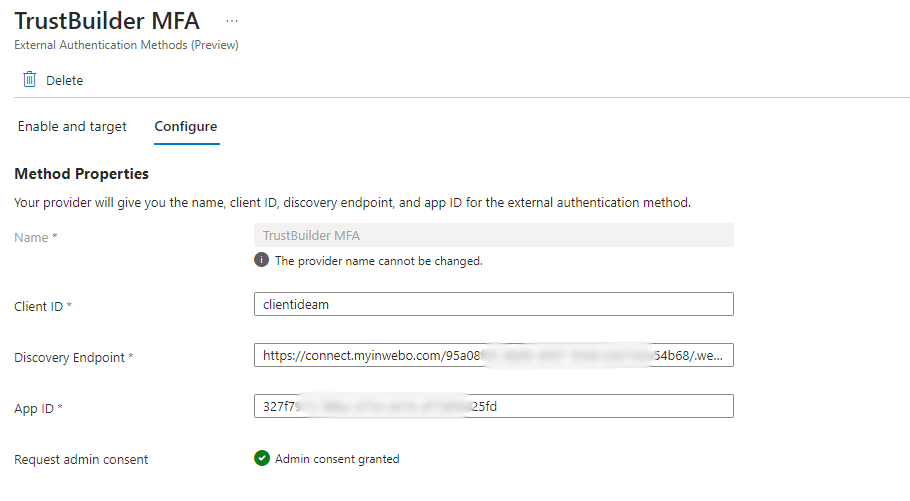Open the ellipsis more options menu beside title

(232, 20)
